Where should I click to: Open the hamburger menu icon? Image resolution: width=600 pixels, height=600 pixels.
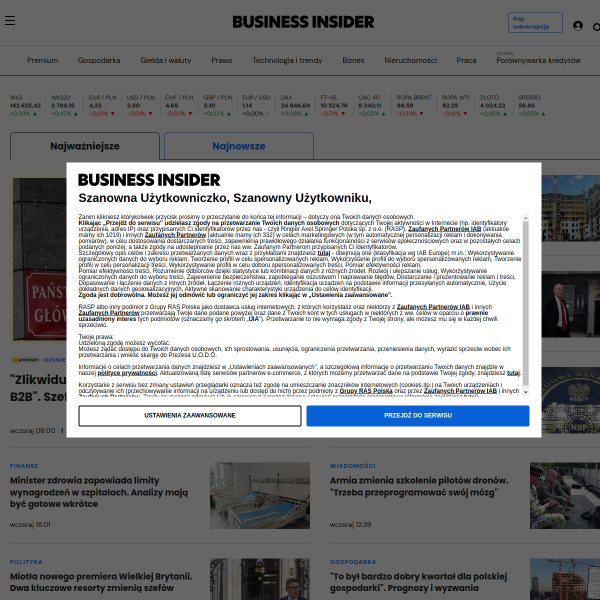10,20
